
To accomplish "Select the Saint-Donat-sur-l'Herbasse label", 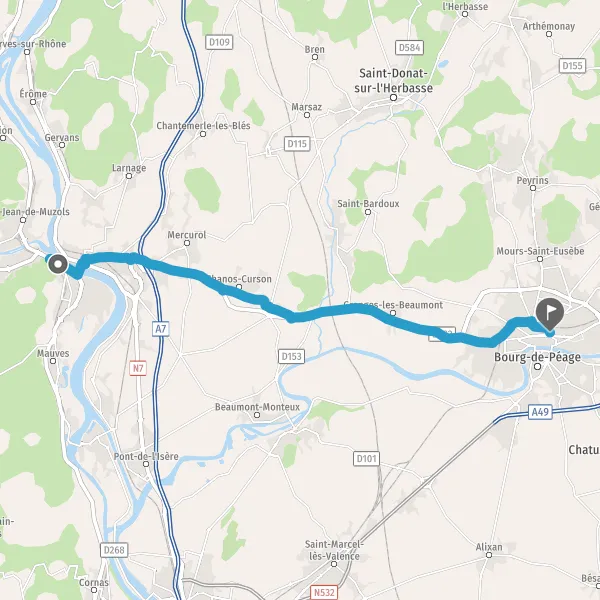I will click(393, 80).
